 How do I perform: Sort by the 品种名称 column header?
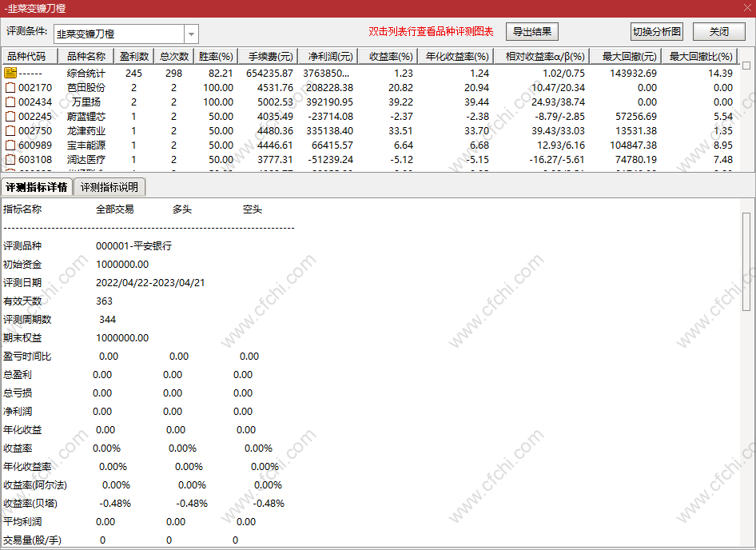tap(86, 57)
